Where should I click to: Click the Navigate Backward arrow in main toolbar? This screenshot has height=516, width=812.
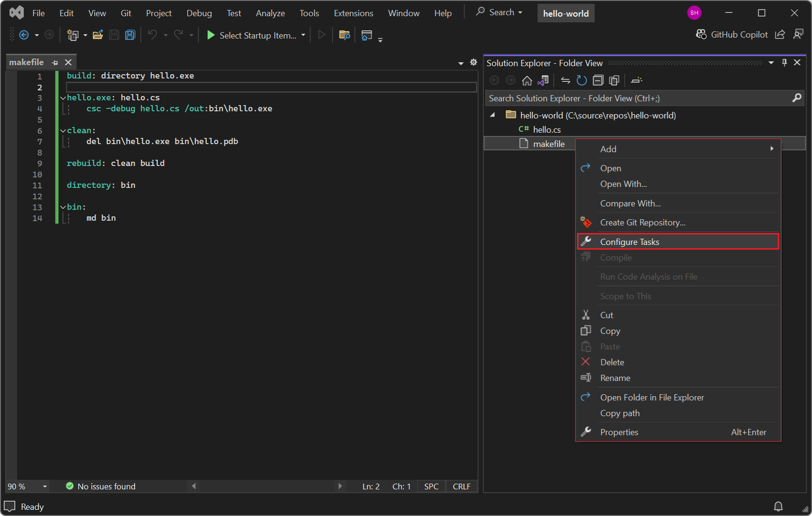pos(24,35)
